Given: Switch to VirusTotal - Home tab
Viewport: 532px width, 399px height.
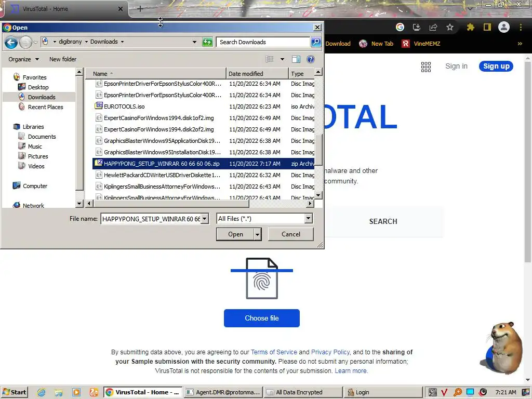Looking at the screenshot, I should pyautogui.click(x=64, y=9).
